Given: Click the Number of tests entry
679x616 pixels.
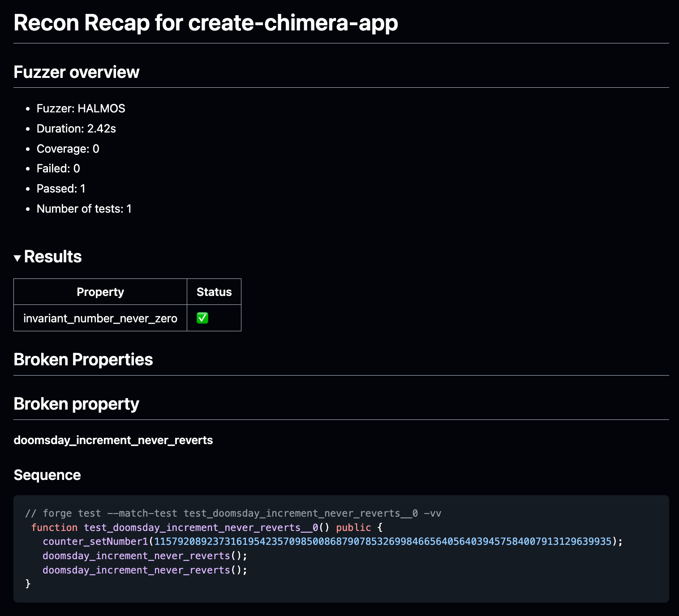Looking at the screenshot, I should tap(84, 209).
